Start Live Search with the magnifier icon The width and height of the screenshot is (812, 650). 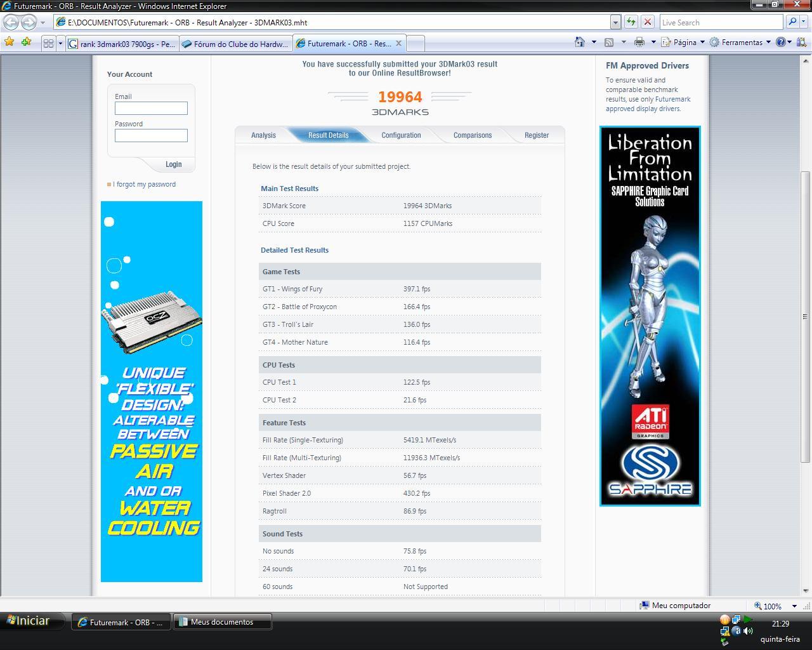[792, 22]
